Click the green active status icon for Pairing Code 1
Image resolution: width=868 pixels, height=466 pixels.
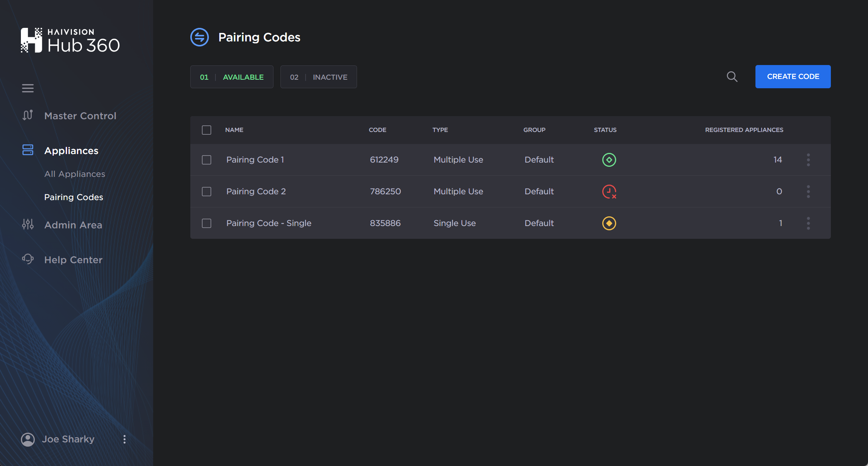pos(609,160)
